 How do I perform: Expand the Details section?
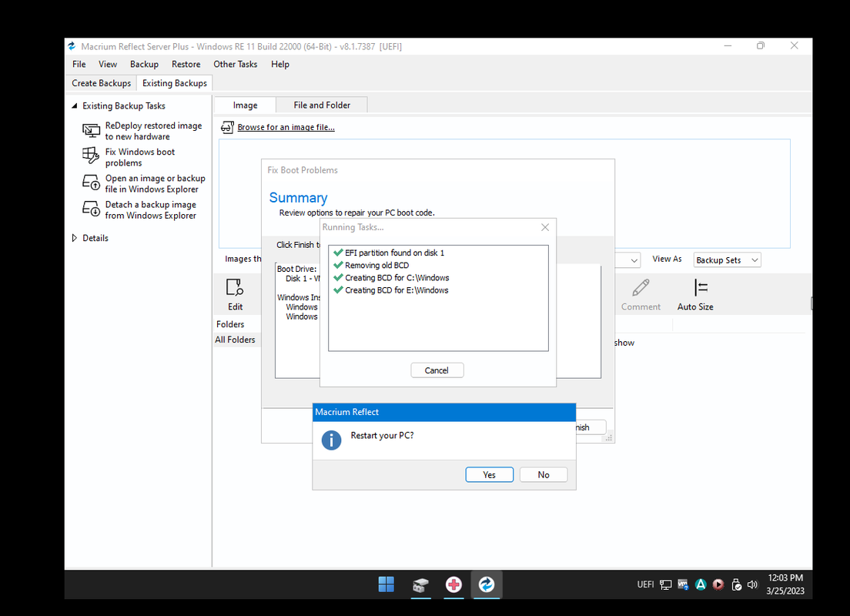pos(74,238)
